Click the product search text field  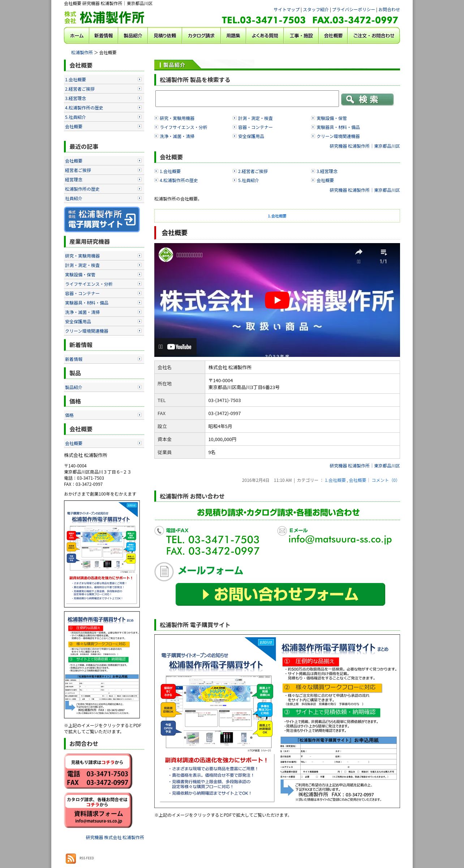247,99
